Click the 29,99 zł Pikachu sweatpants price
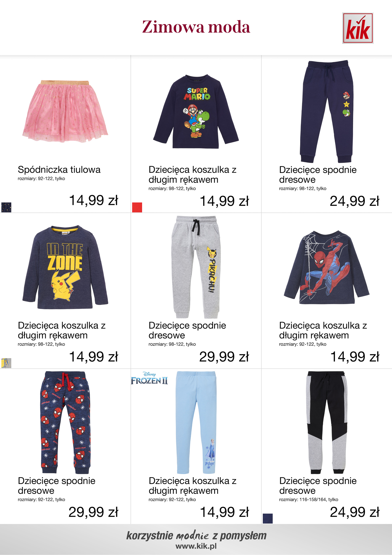Viewport: 392px width, 555px height. coord(224,357)
